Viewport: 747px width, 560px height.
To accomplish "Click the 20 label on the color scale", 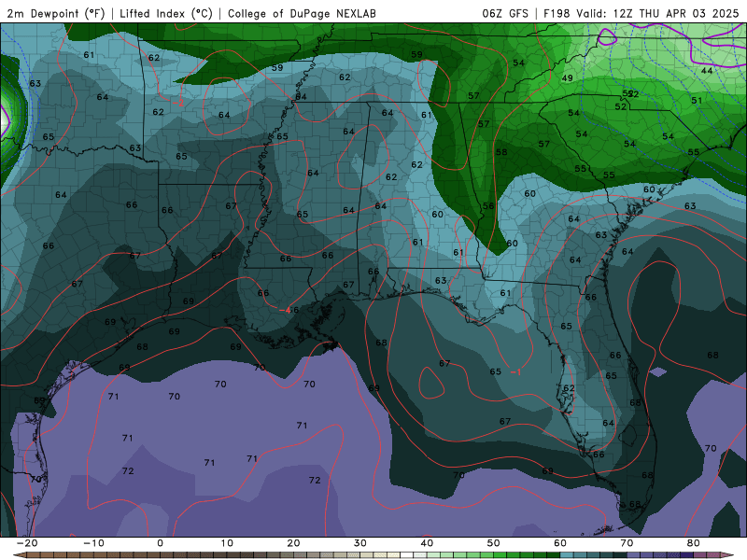I will [293, 543].
